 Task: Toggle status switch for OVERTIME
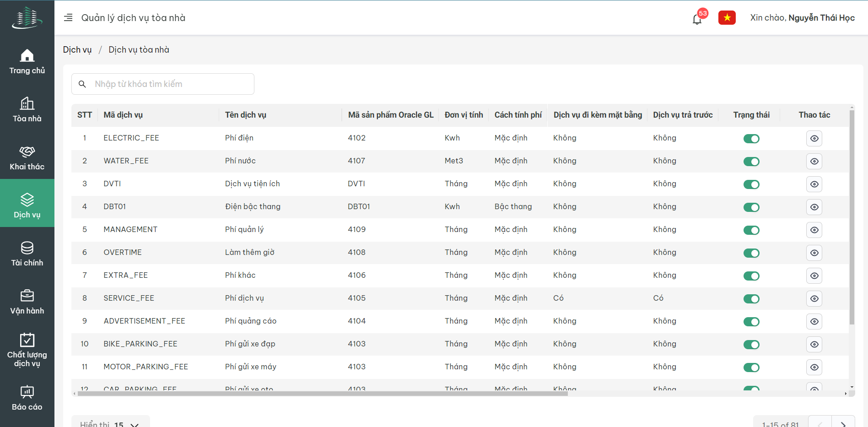pyautogui.click(x=751, y=253)
